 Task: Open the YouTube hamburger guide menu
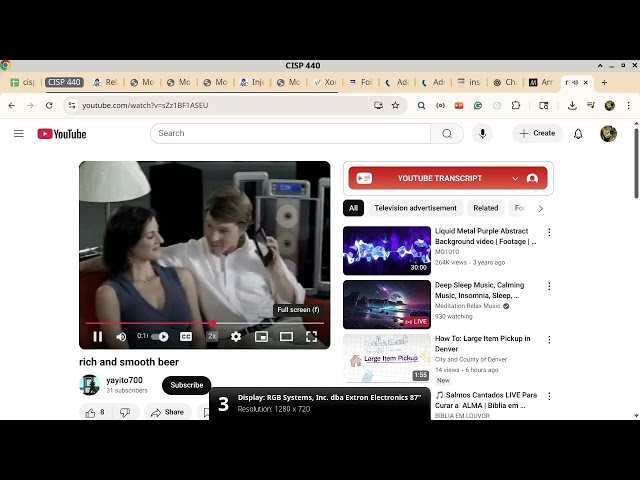[18, 133]
